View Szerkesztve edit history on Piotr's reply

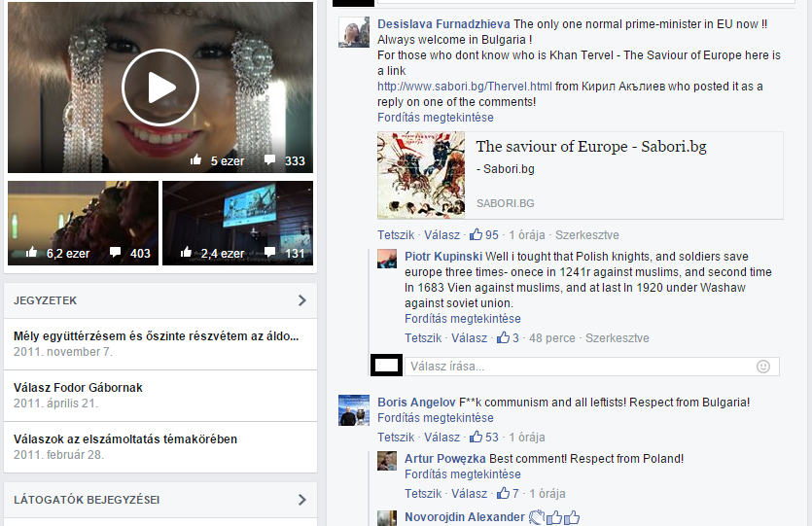point(617,338)
